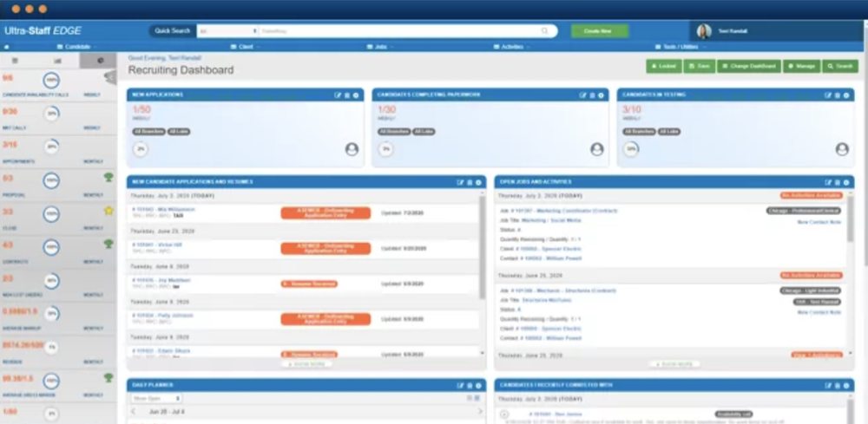Open the Marketing Coordinator (Contract) job link
The height and width of the screenshot is (424, 868).
click(563, 211)
